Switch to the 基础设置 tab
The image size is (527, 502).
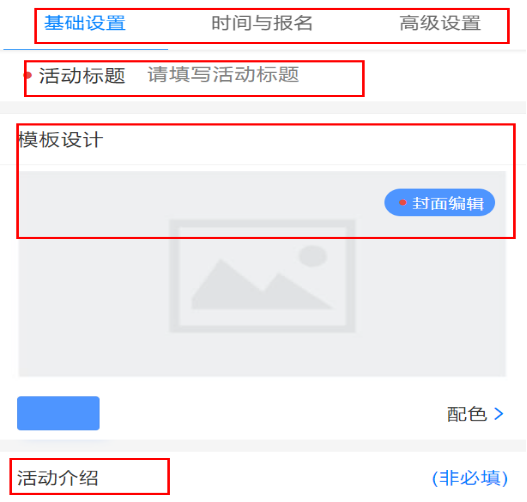(x=85, y=23)
